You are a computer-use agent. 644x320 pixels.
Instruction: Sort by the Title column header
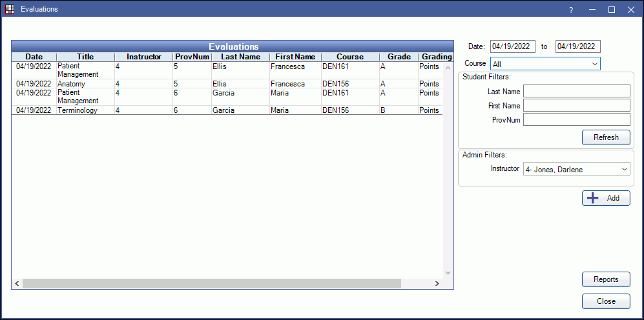[85, 57]
